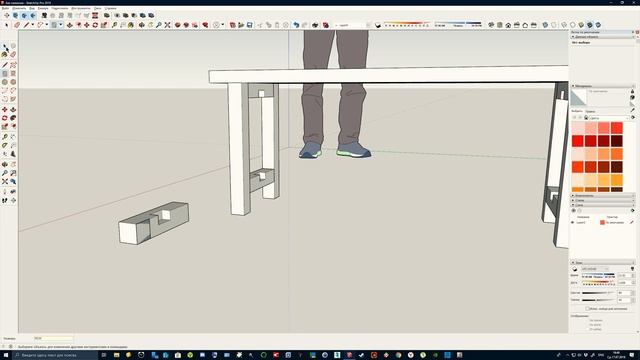Select Position Camera tool
Image resolution: width=640 pixels, height=360 pixels.
coord(5,191)
